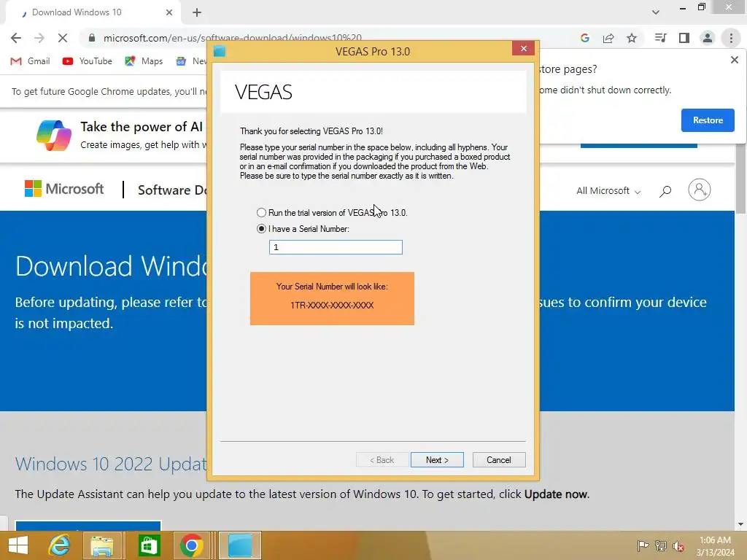
Task: Open Chrome three-dot menu
Action: pyautogui.click(x=731, y=38)
